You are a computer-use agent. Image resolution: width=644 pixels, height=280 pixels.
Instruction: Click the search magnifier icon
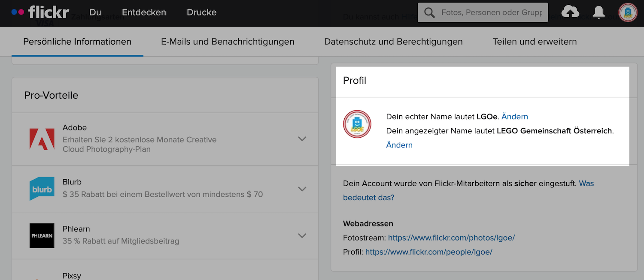[429, 12]
